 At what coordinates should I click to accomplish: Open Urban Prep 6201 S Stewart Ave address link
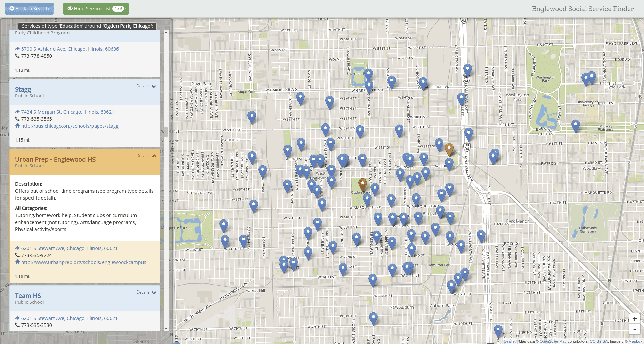69,248
